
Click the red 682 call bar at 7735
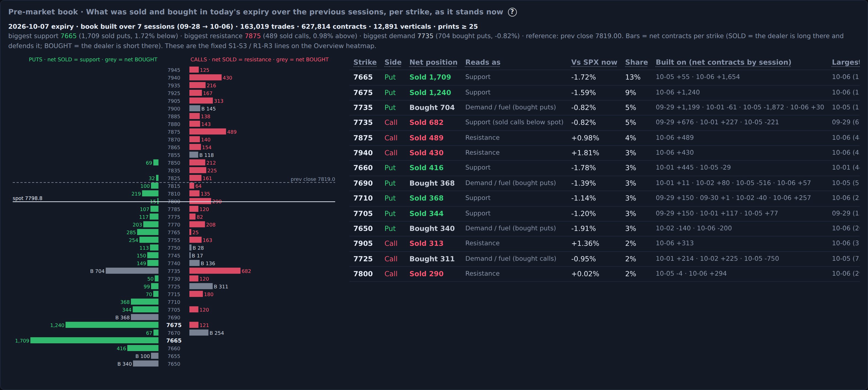click(215, 271)
